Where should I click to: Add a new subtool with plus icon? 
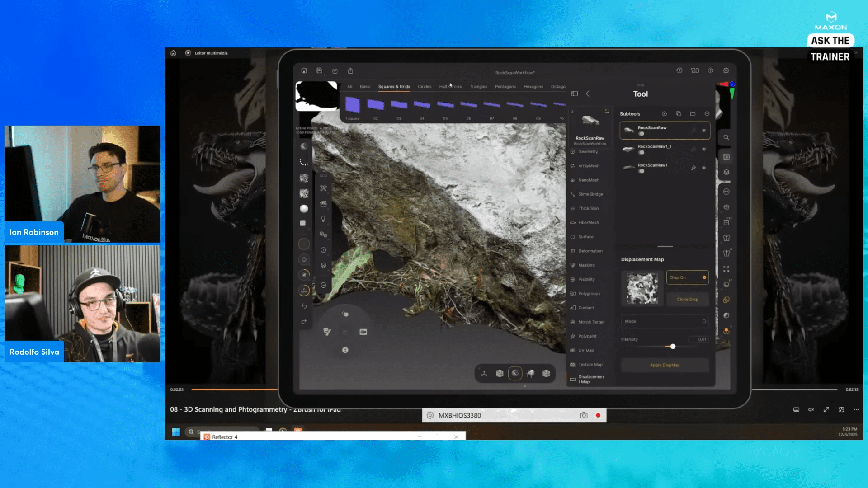click(x=665, y=114)
